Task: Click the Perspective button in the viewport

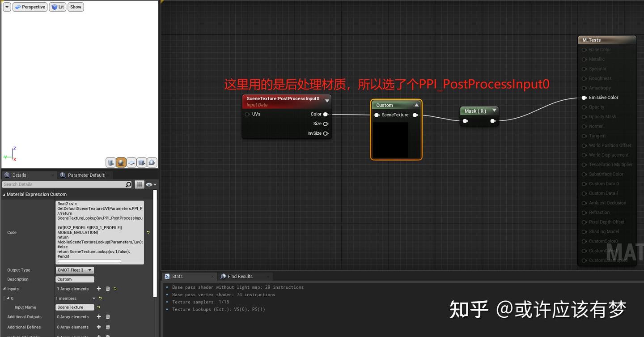Action: pyautogui.click(x=30, y=7)
